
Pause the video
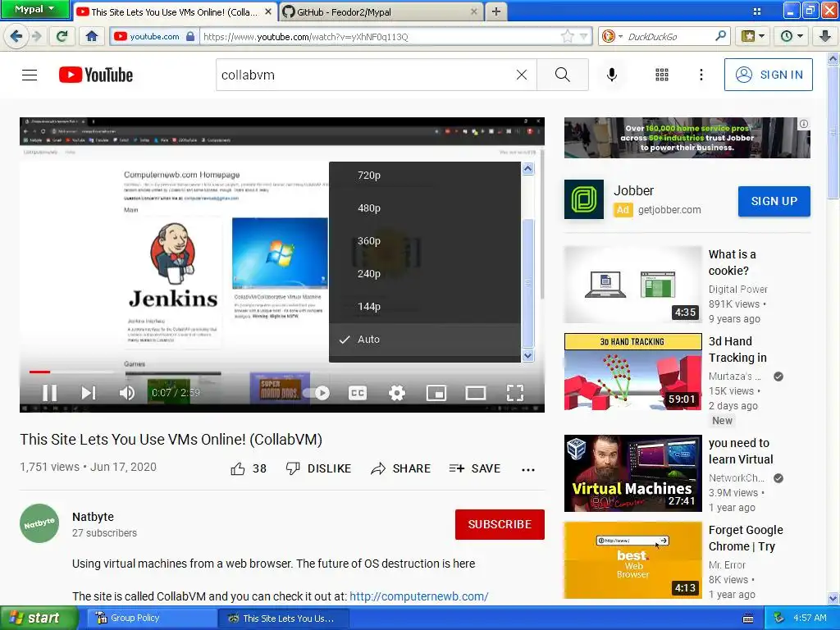50,393
